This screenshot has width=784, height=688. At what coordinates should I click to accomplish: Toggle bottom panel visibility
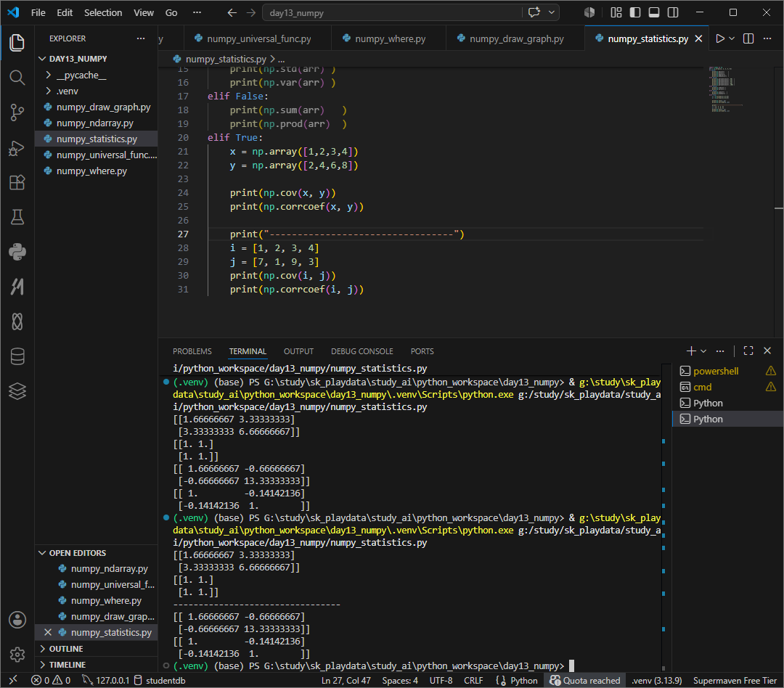point(654,12)
